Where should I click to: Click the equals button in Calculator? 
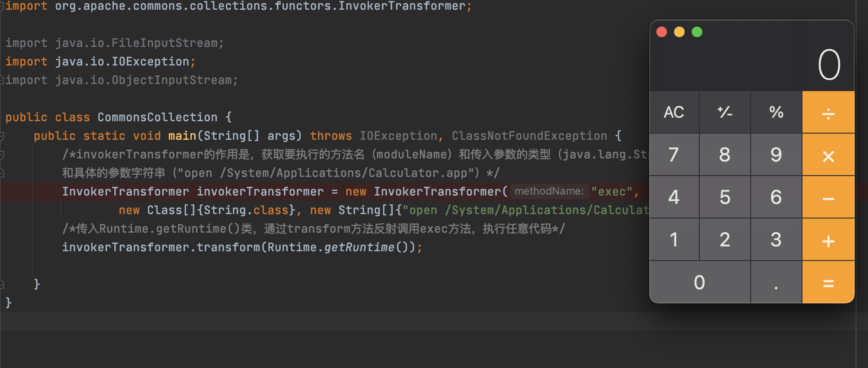828,282
